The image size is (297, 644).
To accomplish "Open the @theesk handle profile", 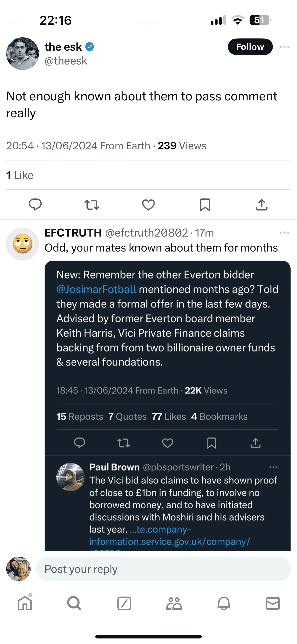I will [66, 61].
